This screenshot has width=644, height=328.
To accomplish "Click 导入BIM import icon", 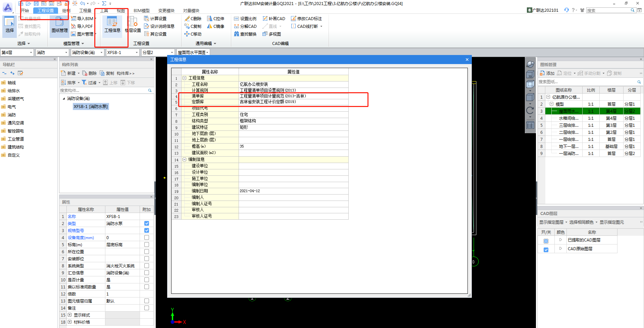I will coord(82,18).
